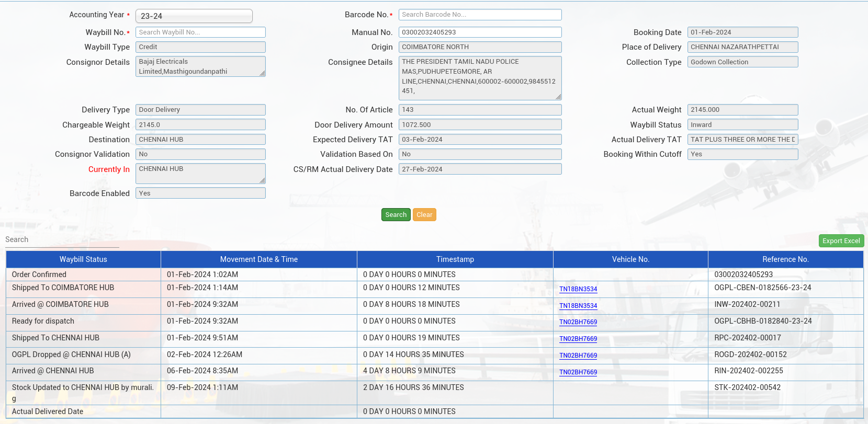
Task: Sort by Waybill Status column header
Action: [83, 259]
